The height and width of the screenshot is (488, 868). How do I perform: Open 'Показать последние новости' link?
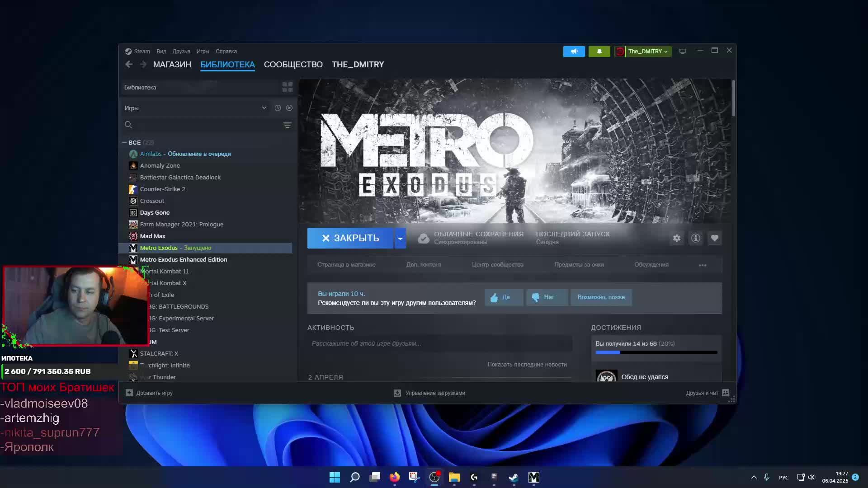(x=527, y=364)
